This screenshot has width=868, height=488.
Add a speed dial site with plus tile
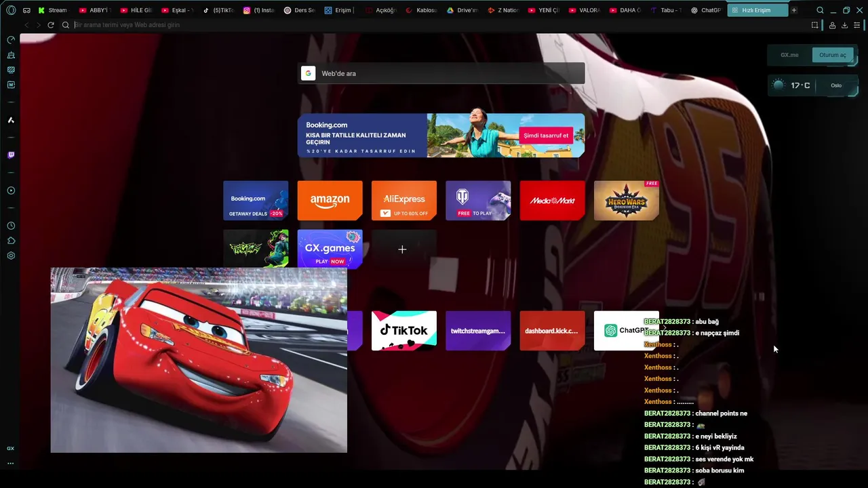(404, 249)
